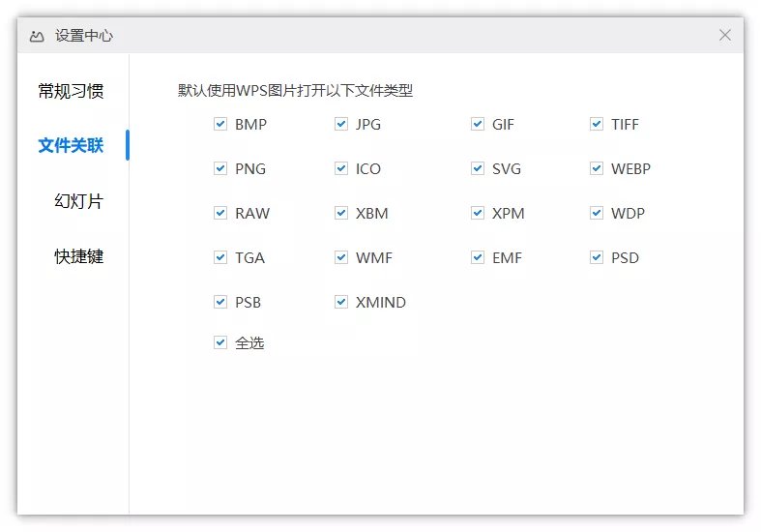Toggle the XPM checkbox
This screenshot has height=532, width=761.
pos(478,213)
